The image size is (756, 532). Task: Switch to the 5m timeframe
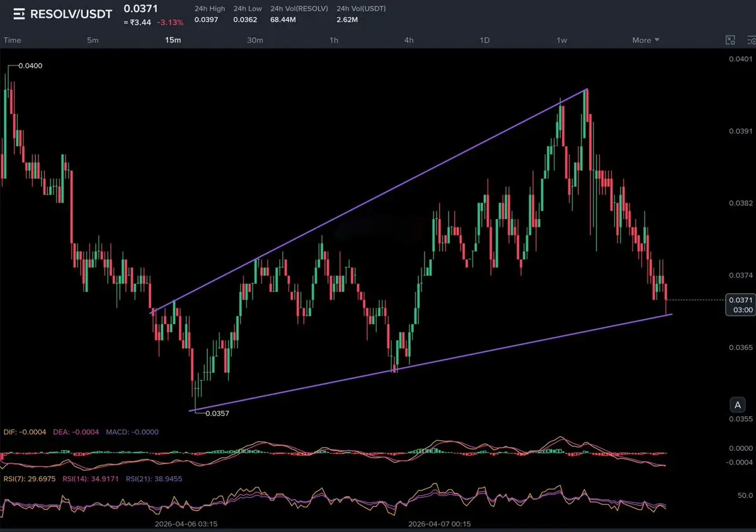[93, 40]
